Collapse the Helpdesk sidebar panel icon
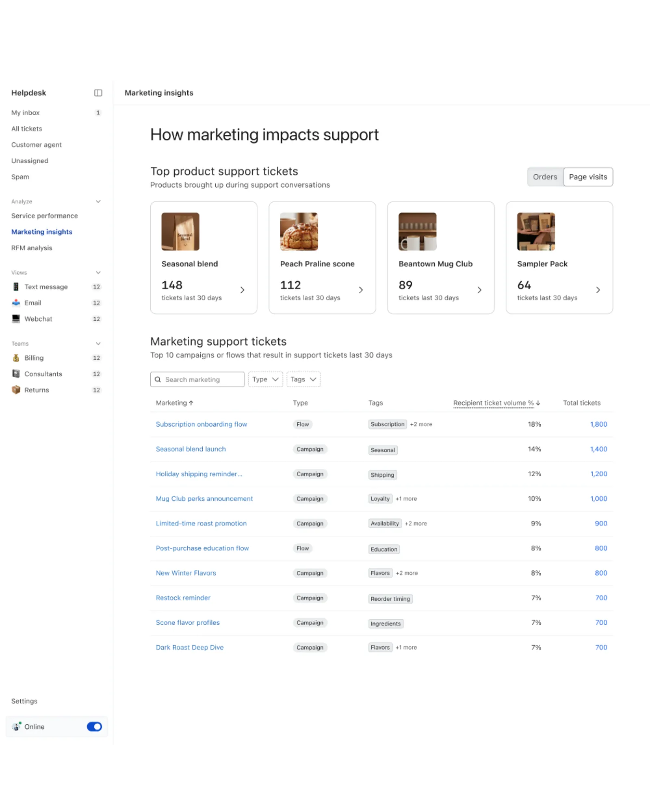The image size is (650, 812). pyautogui.click(x=98, y=93)
